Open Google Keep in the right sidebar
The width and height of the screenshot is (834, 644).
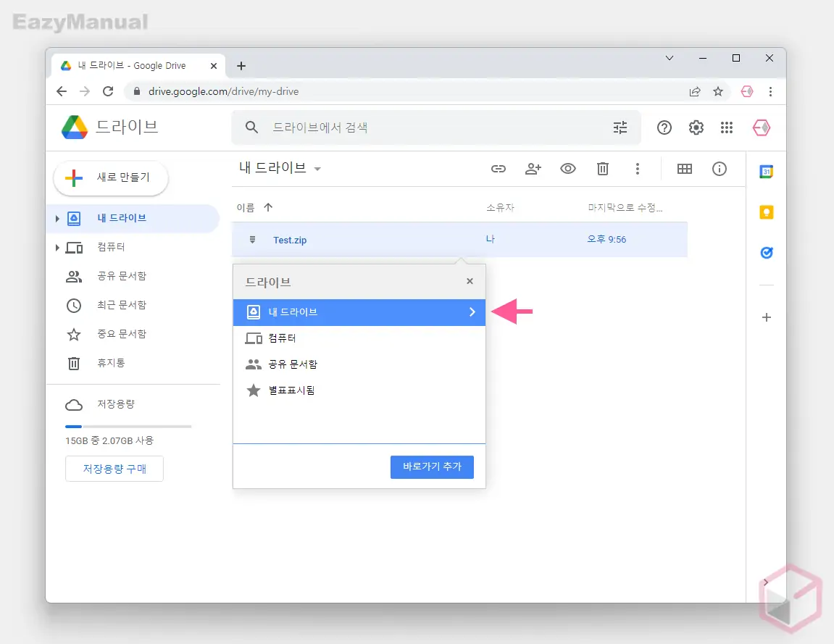coord(766,212)
